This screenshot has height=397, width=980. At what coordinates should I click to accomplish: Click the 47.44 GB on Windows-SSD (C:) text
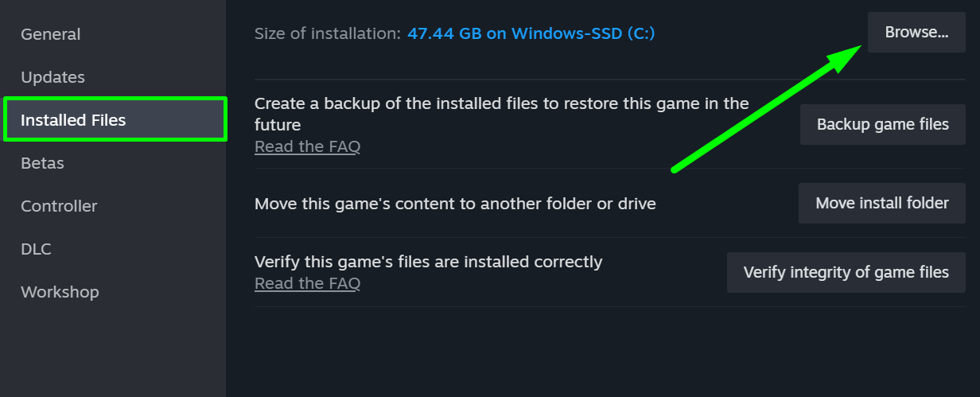coord(531,33)
